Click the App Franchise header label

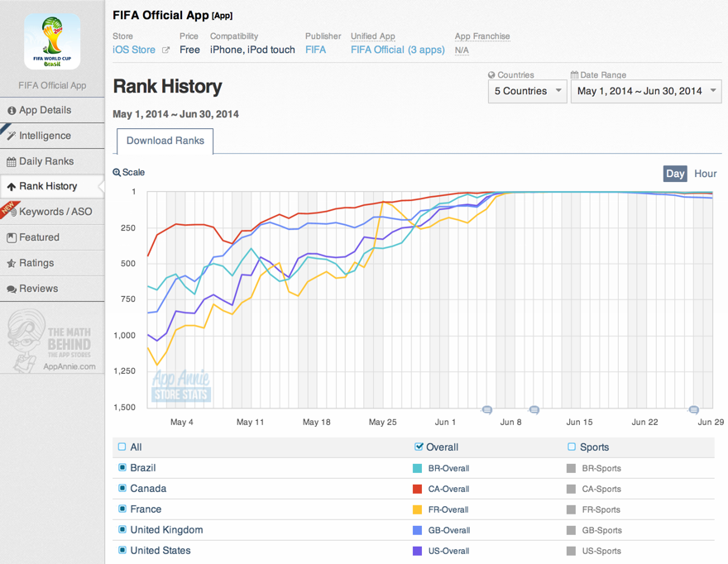[482, 36]
